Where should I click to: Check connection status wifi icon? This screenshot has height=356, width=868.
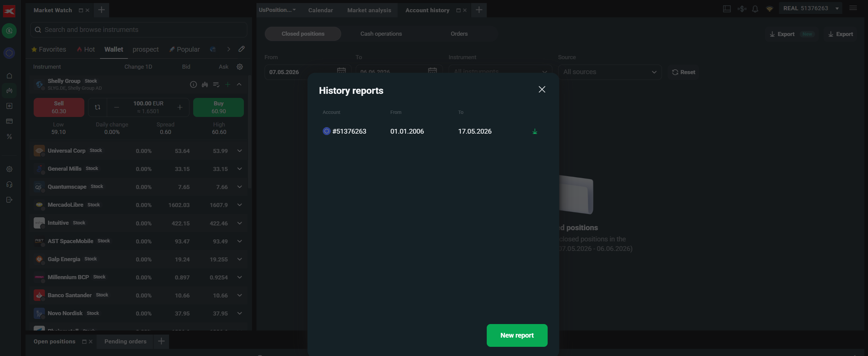click(769, 9)
